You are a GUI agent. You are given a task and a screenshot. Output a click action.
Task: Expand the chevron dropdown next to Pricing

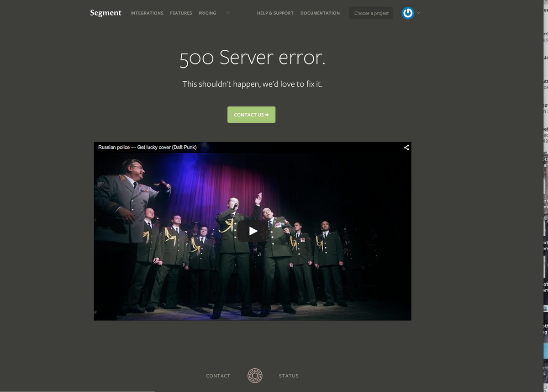tap(227, 13)
